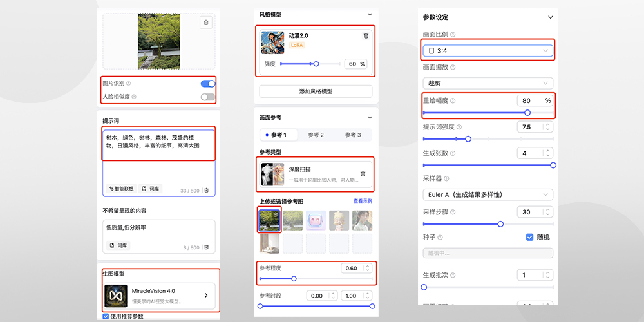Delete the selected reference thumbnail via corner trash icon
This screenshot has width=644, height=322.
point(276,214)
